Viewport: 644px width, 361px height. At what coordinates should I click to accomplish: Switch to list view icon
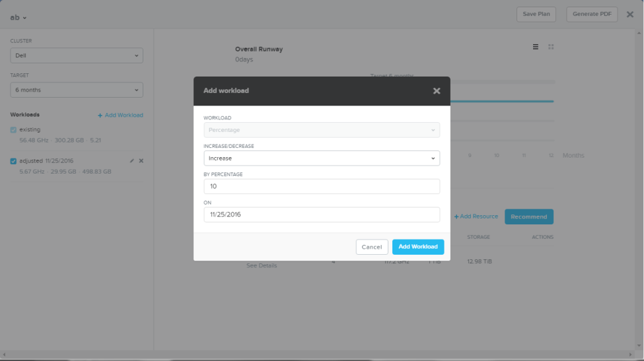click(x=536, y=47)
